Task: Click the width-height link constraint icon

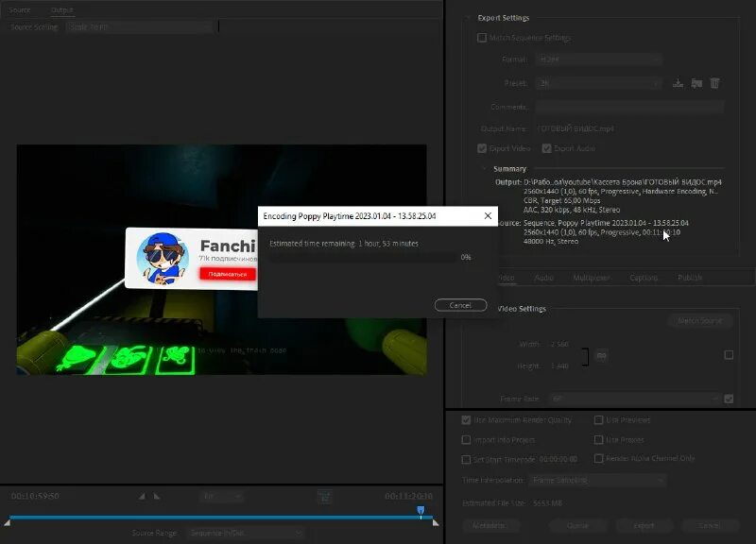Action: pos(601,356)
